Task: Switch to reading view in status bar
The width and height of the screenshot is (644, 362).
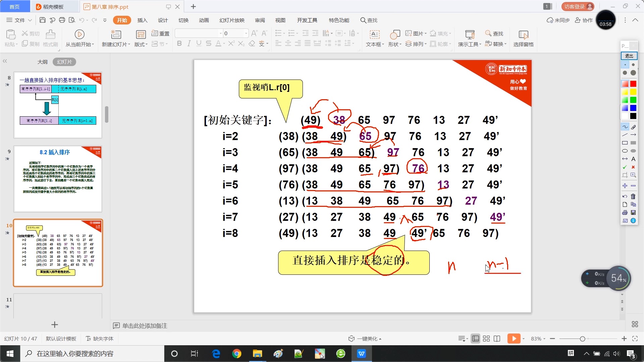Action: pyautogui.click(x=497, y=339)
